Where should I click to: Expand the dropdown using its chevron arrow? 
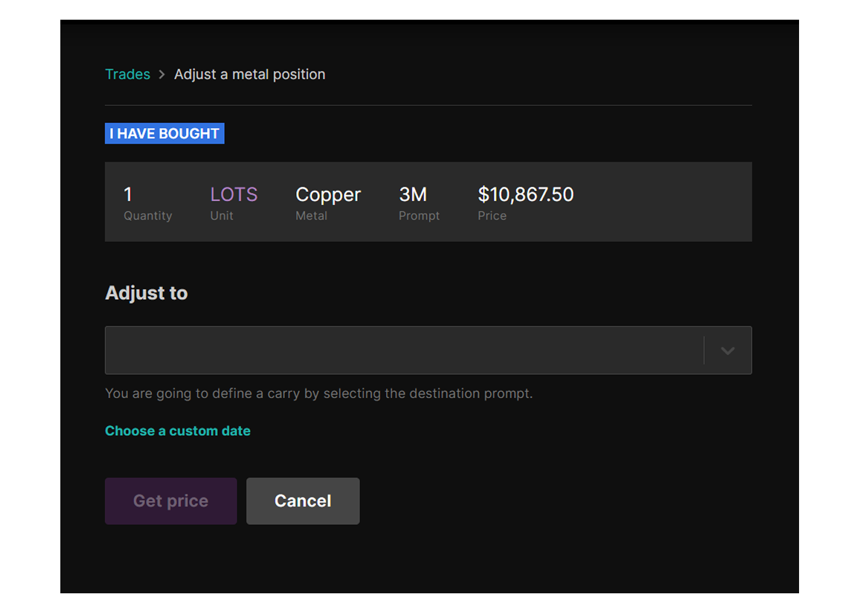[x=728, y=351]
